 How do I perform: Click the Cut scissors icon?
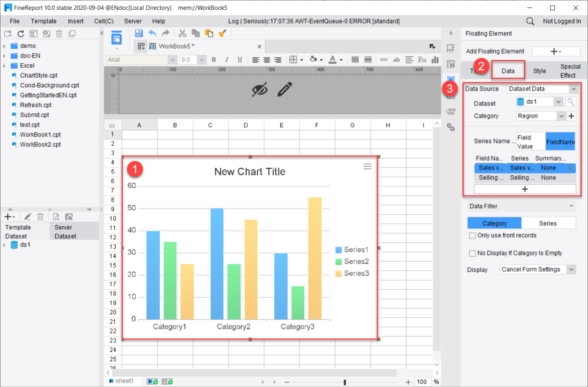tap(183, 33)
